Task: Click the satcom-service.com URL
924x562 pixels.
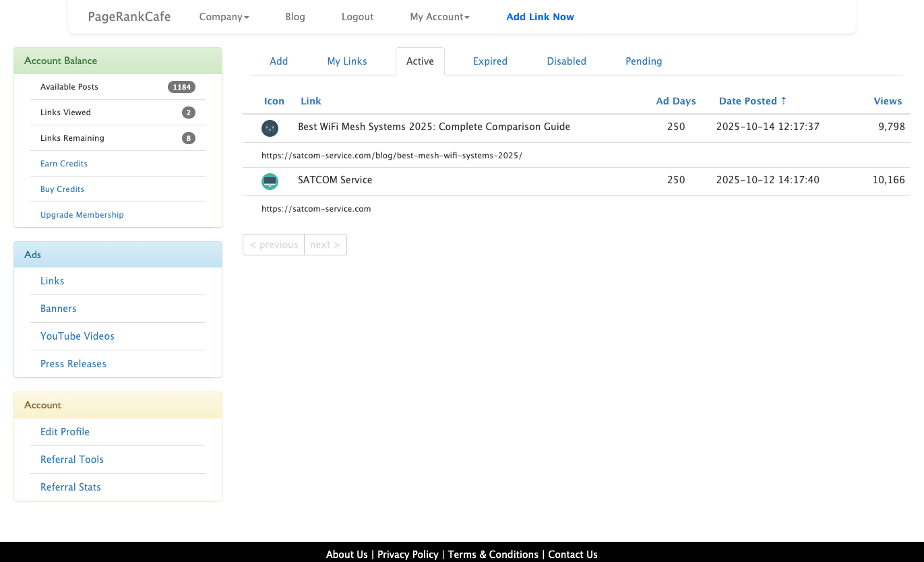Action: pos(316,209)
